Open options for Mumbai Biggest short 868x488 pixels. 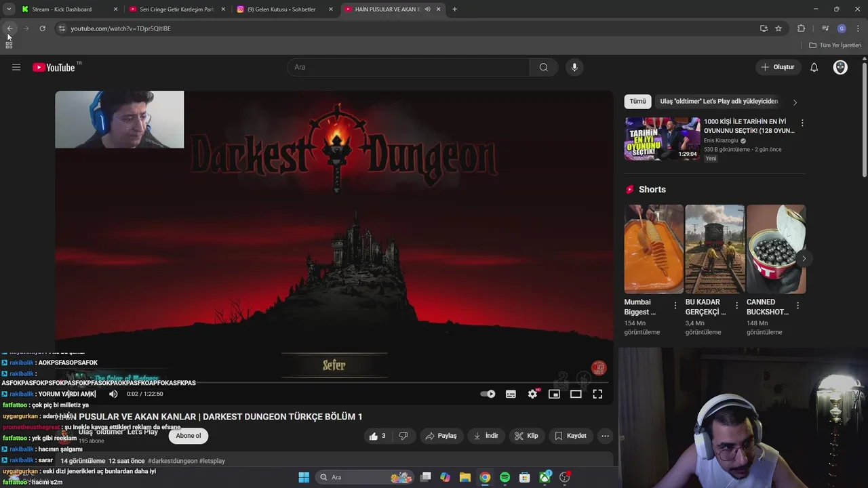(675, 306)
